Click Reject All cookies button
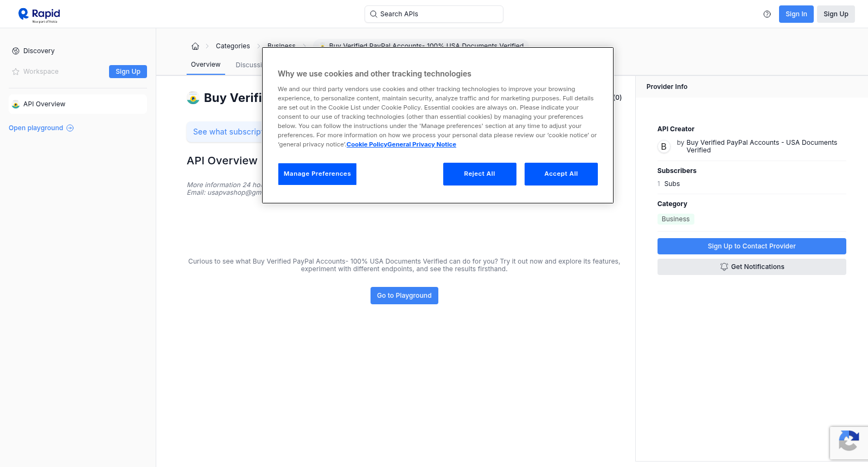Screen dimensions: 868x467 click(x=480, y=174)
